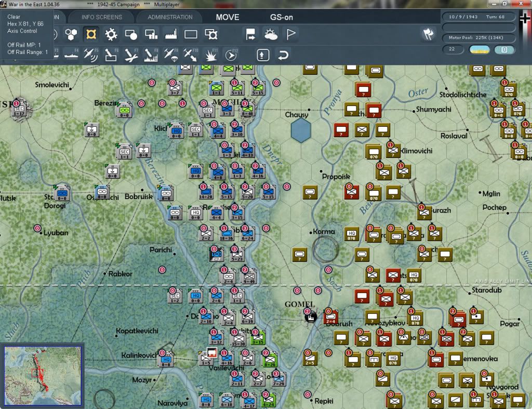Open the INFO SCREENS tab
532x409 pixels.
pyautogui.click(x=102, y=17)
